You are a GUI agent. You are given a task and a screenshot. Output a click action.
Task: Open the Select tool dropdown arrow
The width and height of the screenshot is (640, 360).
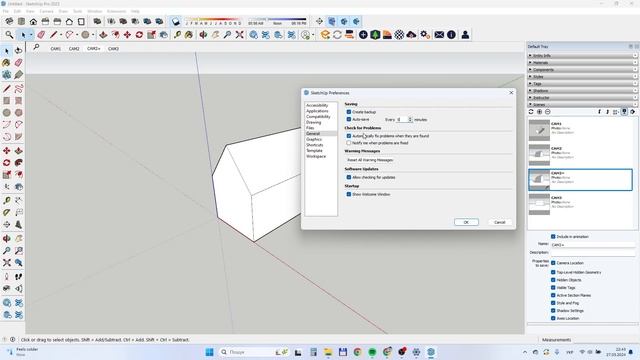coord(31,35)
